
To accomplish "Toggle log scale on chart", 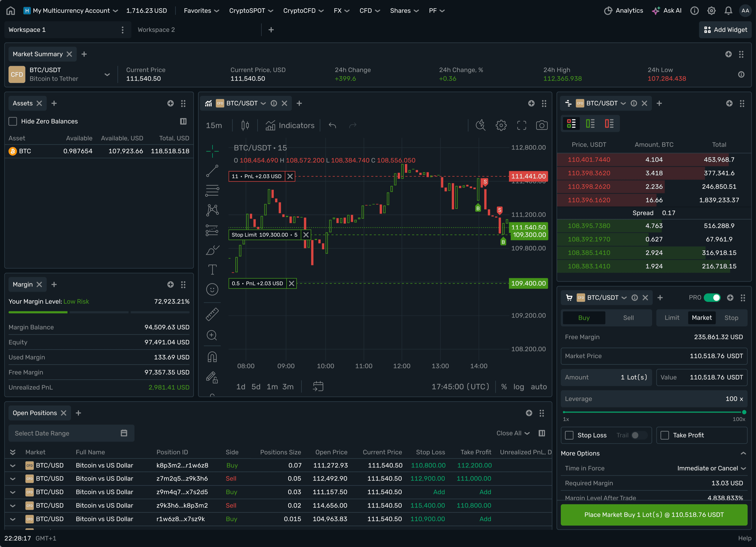I will point(518,387).
